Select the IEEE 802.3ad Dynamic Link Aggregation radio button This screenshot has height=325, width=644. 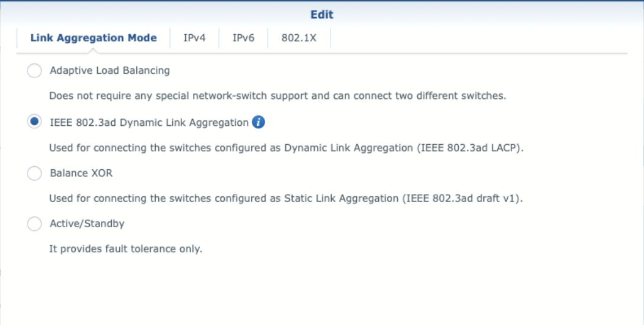pyautogui.click(x=35, y=122)
